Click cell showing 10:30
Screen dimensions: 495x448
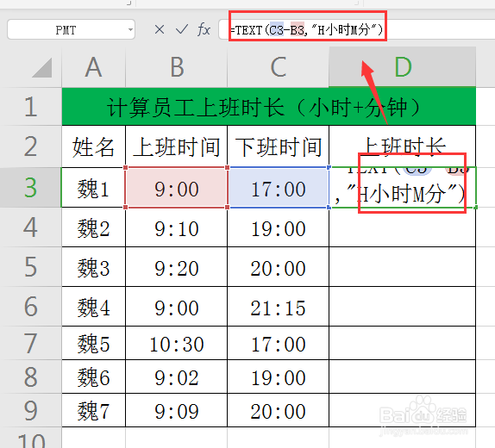click(176, 343)
